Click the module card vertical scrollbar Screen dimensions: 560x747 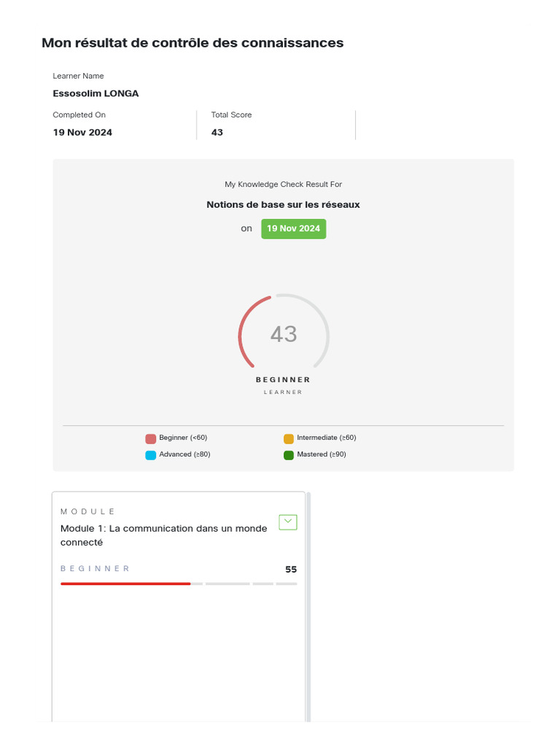pyautogui.click(x=308, y=607)
